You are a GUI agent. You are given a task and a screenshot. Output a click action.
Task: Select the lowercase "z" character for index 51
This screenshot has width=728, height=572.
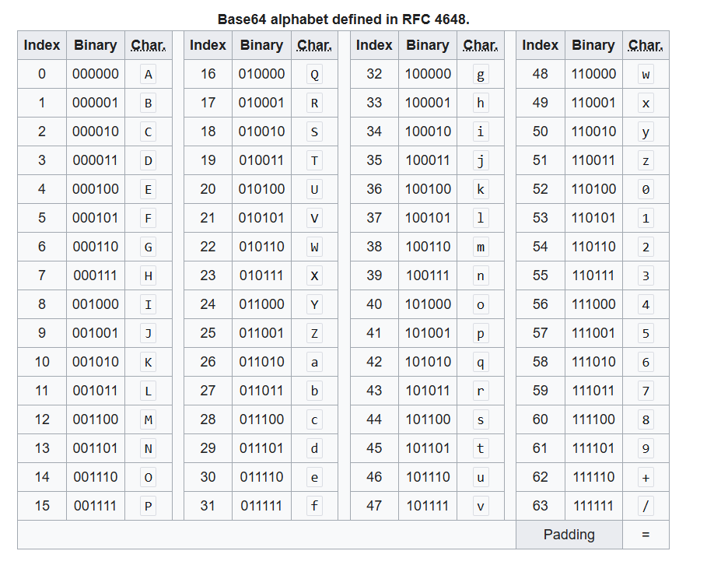(646, 161)
